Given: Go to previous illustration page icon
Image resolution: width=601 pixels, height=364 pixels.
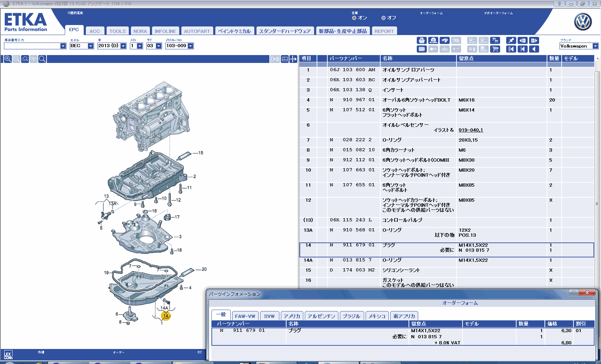Looking at the screenshot, I should coord(523,40).
